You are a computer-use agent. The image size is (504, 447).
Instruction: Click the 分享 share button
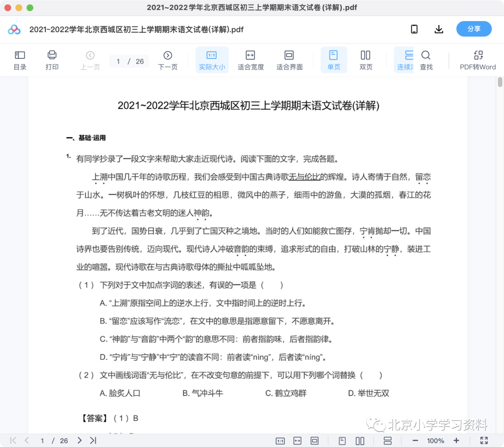point(474,29)
